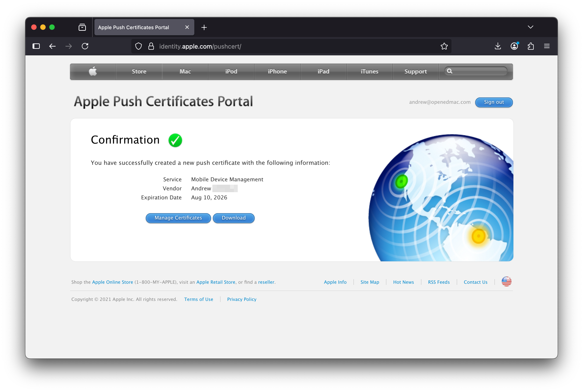Screen dimensions: 583x392
Task: Choose region via the US flag icon
Action: pyautogui.click(x=506, y=281)
